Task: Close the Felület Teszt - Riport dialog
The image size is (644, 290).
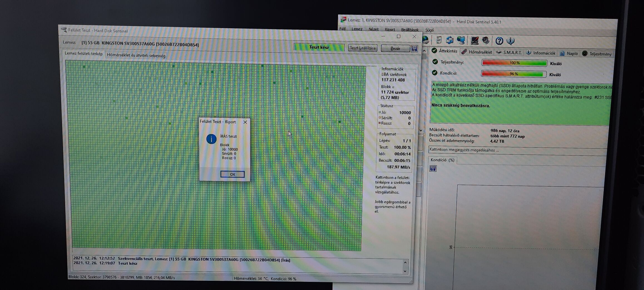Action: 245,122
